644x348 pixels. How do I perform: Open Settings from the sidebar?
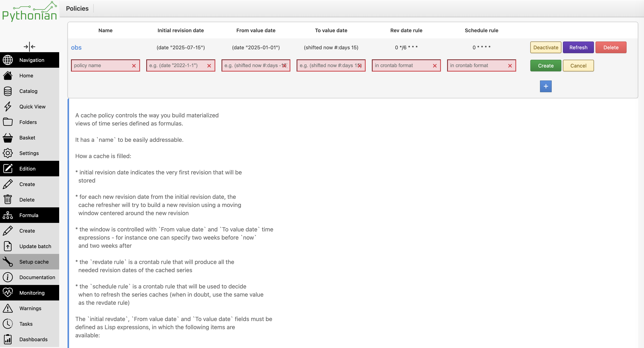click(29, 153)
